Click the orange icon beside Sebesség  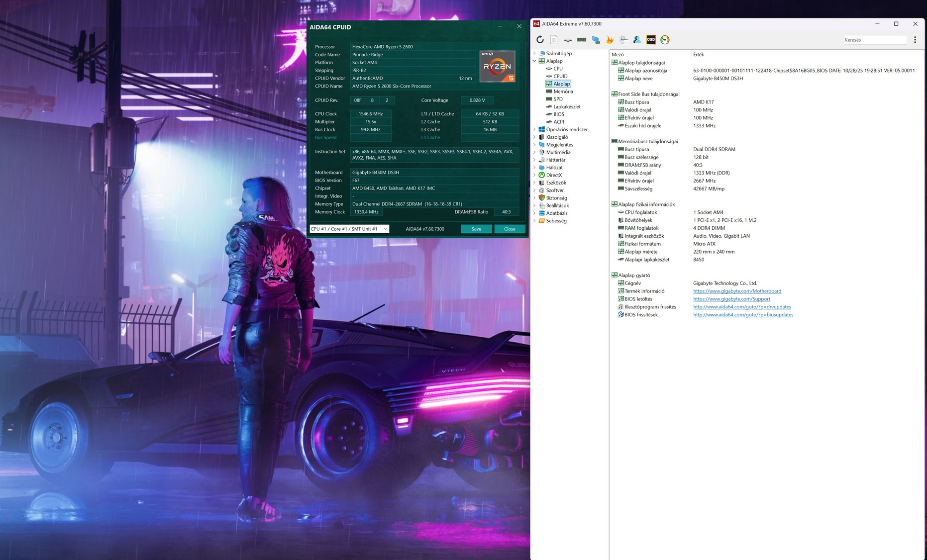[x=542, y=221]
